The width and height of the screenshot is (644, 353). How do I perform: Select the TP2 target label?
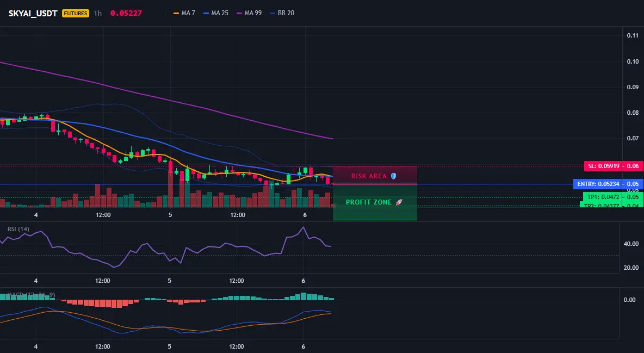(x=601, y=205)
